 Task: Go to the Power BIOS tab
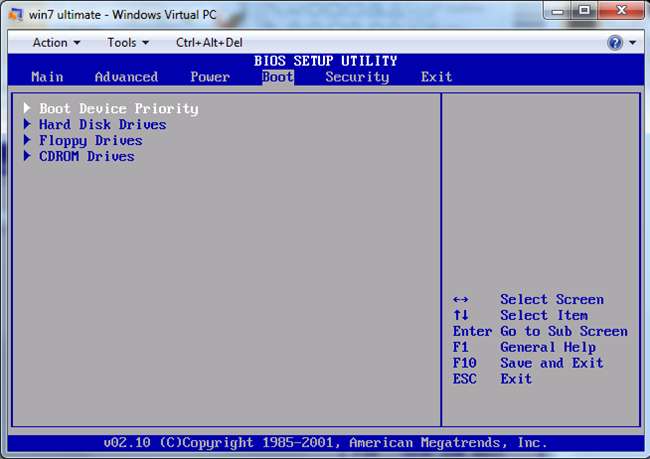coord(210,77)
